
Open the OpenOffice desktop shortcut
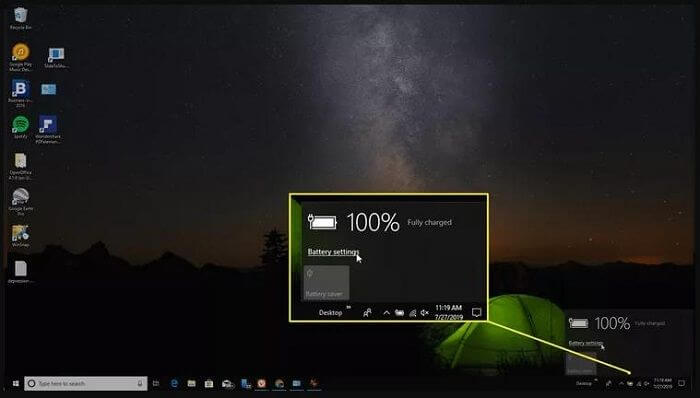(21, 166)
